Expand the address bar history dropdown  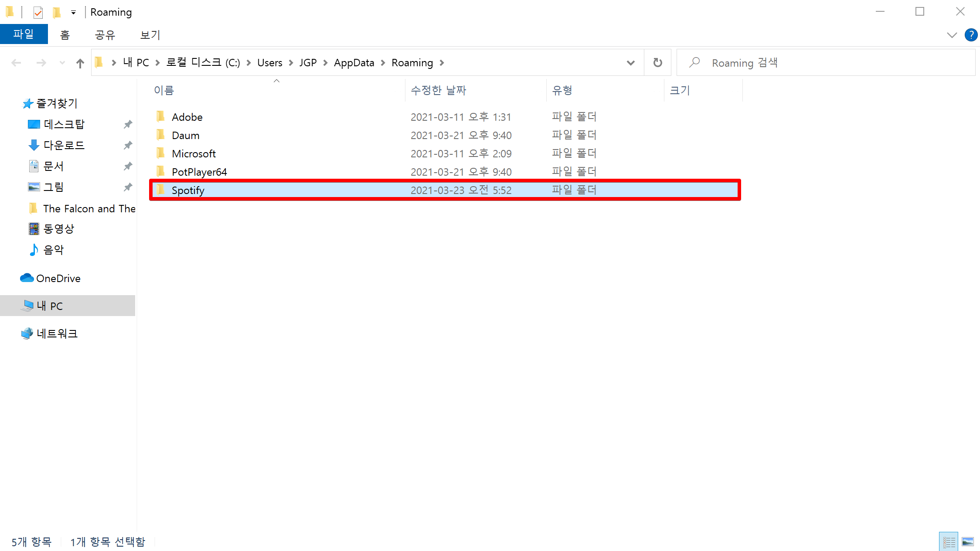630,63
